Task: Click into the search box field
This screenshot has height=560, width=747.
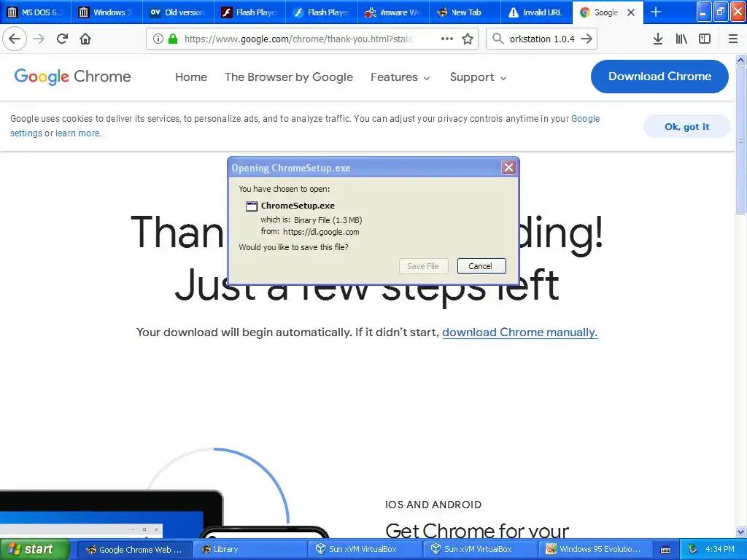Action: 542,39
